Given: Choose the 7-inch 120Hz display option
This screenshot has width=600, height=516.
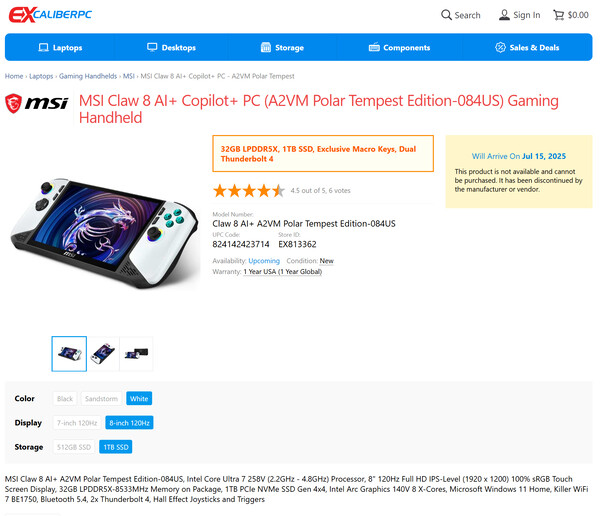Looking at the screenshot, I should tap(77, 423).
